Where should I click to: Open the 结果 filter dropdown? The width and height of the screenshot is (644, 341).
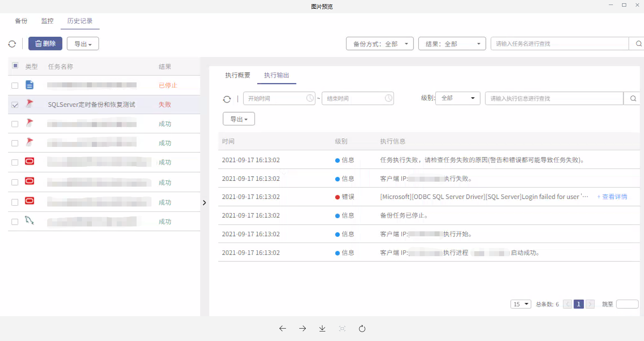(x=452, y=43)
